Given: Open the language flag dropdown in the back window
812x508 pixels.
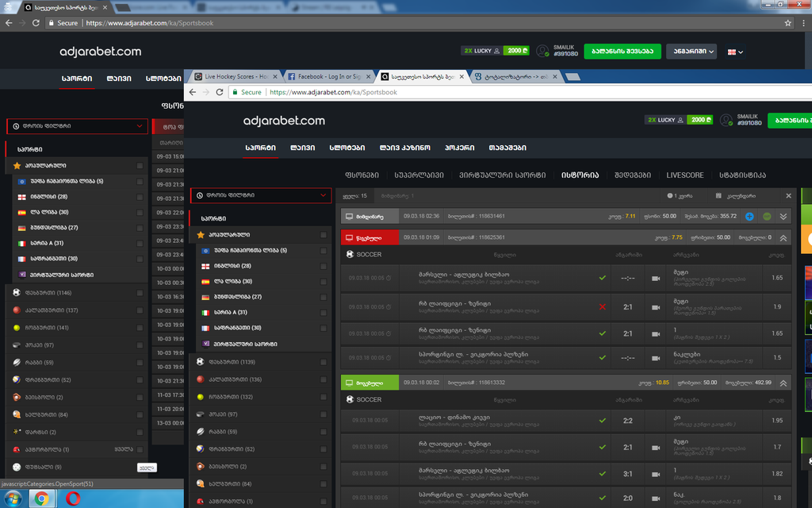Looking at the screenshot, I should click(x=735, y=52).
